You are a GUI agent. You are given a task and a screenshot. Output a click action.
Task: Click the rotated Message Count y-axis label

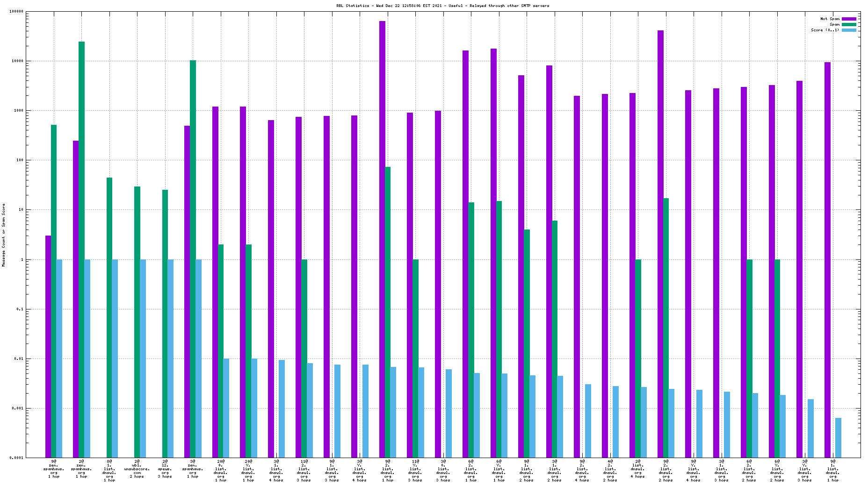click(x=4, y=235)
